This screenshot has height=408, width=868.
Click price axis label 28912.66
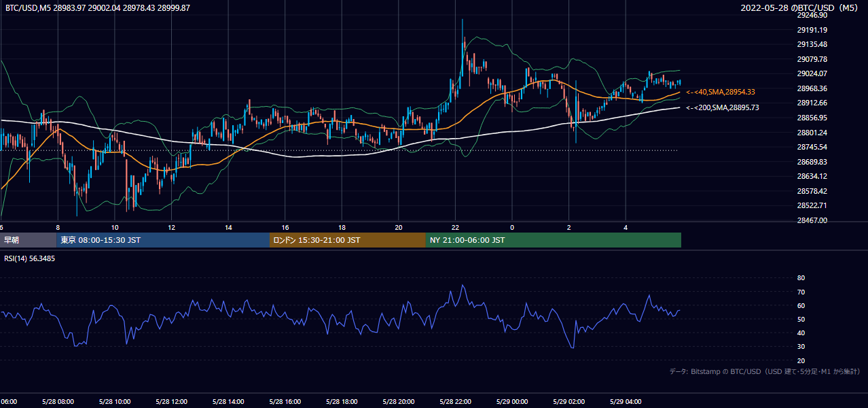(x=812, y=103)
